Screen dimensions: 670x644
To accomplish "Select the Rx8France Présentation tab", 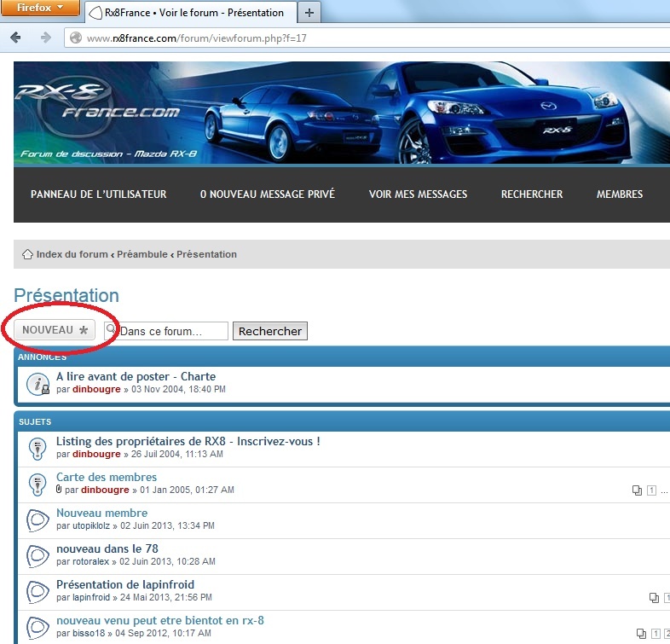I will click(x=191, y=13).
